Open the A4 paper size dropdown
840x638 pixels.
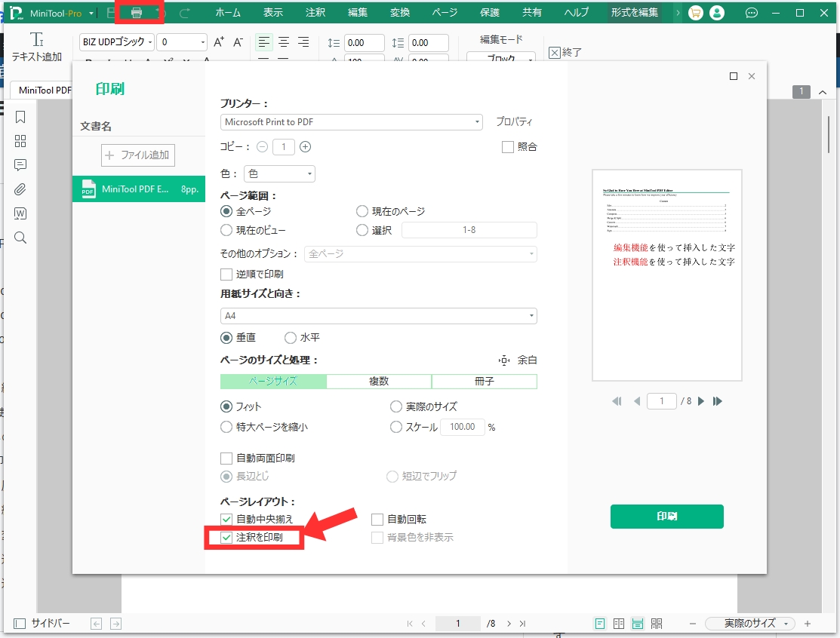point(379,316)
